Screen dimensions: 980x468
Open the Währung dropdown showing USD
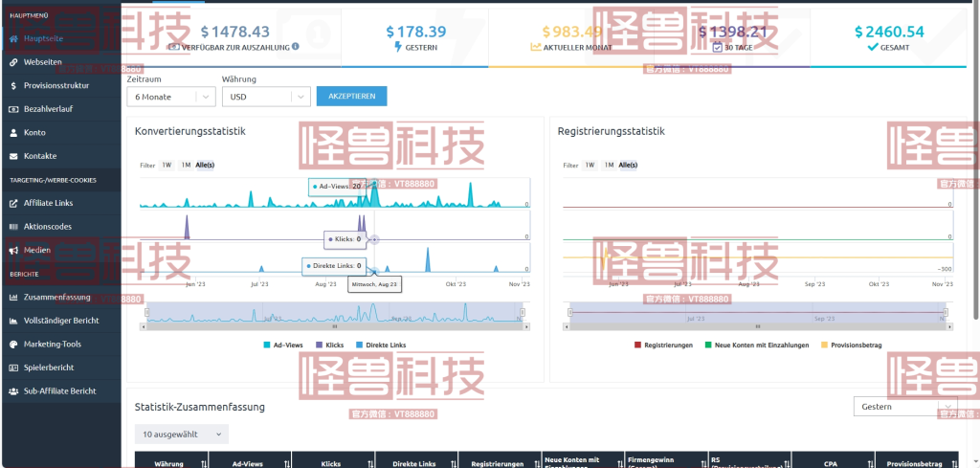(266, 97)
